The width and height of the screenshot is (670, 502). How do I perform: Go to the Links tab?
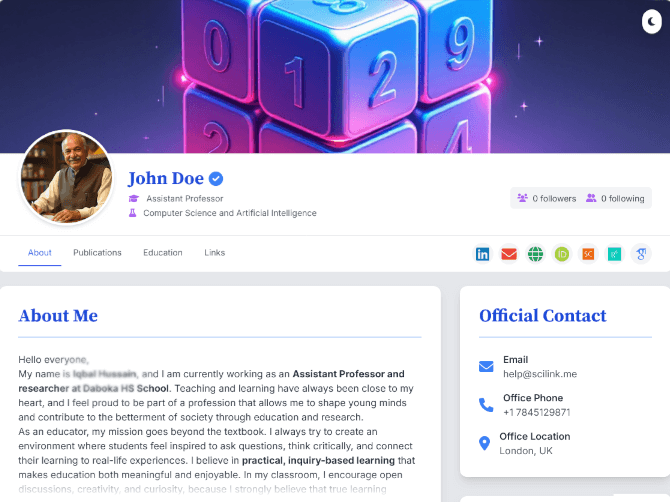pos(215,252)
